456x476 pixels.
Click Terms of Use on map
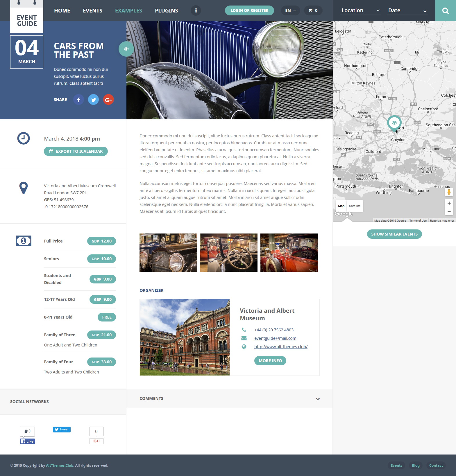point(418,221)
